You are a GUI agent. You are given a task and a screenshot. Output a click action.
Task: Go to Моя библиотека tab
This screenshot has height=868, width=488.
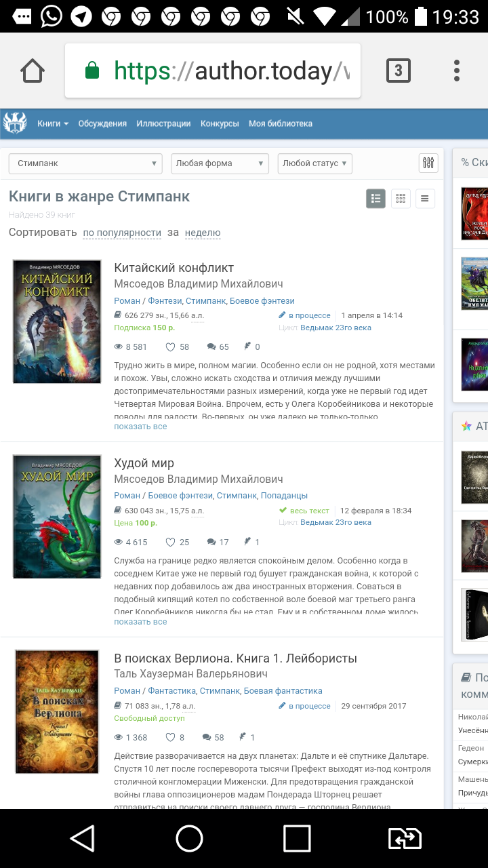281,123
